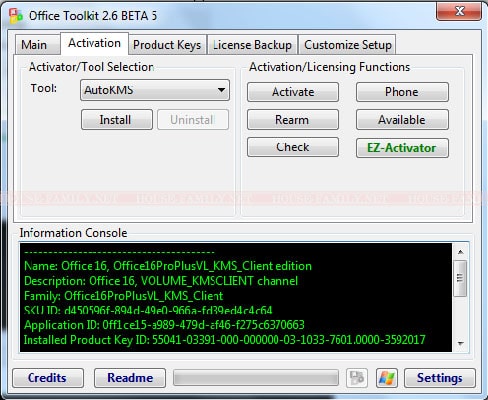
Task: Click the Office Toolkit title bar icon
Action: [x=16, y=16]
